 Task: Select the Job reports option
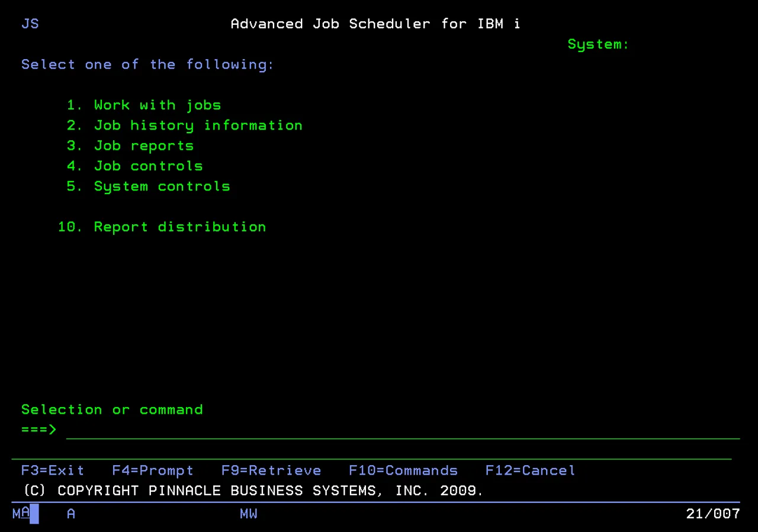pos(143,146)
